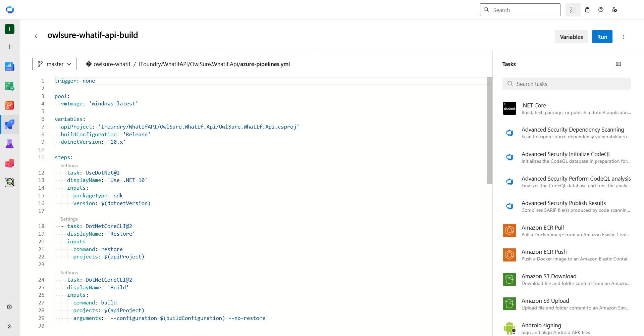Select Advanced Security Perform CodeQL analysis task
Image resolution: width=644 pixels, height=336 pixels.
567,182
